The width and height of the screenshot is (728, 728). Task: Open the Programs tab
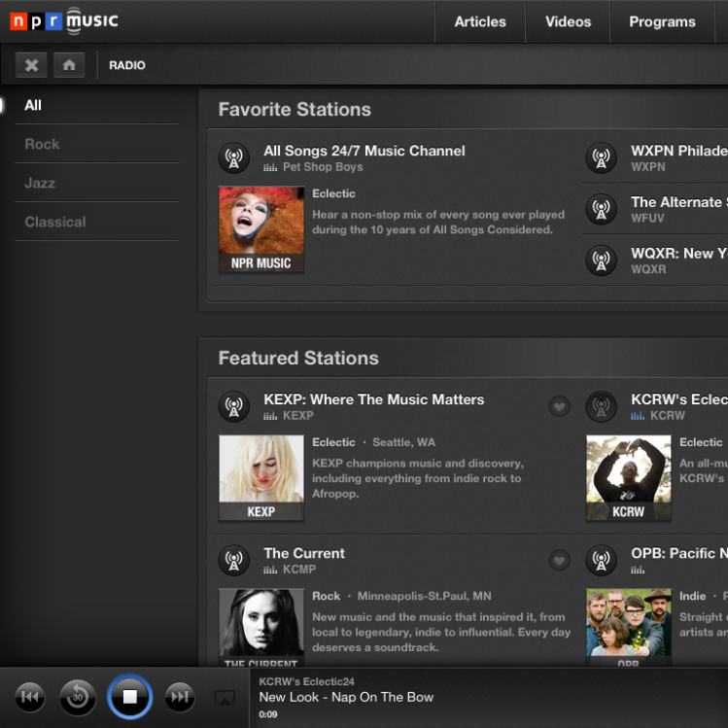(x=662, y=21)
